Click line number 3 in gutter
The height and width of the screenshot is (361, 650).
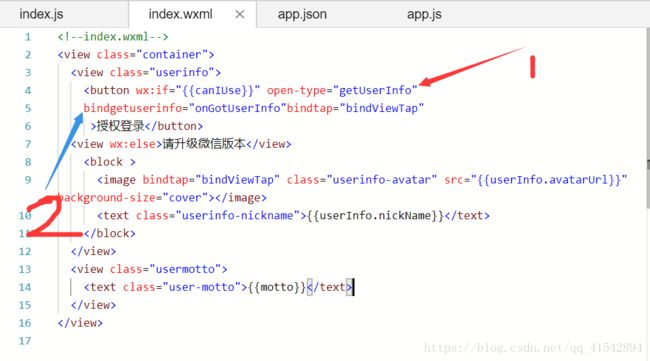pyautogui.click(x=28, y=73)
